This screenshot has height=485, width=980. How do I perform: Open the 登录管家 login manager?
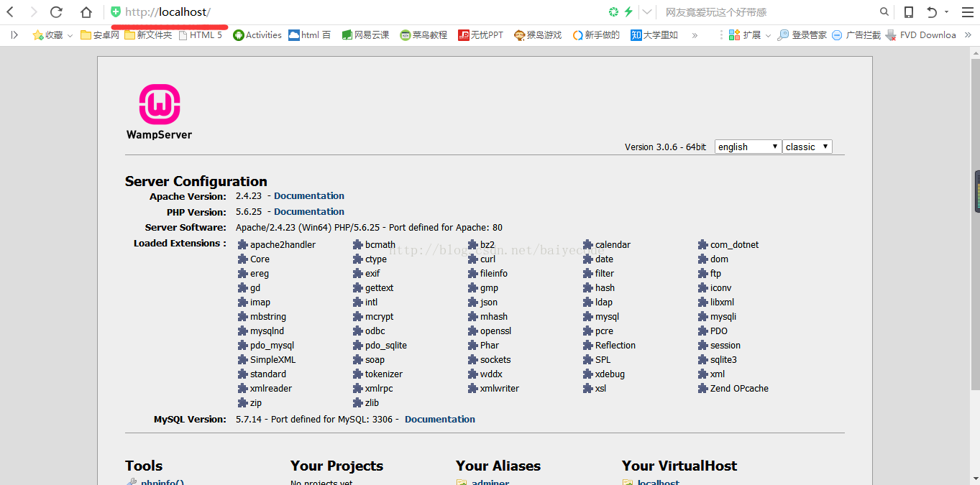[802, 34]
